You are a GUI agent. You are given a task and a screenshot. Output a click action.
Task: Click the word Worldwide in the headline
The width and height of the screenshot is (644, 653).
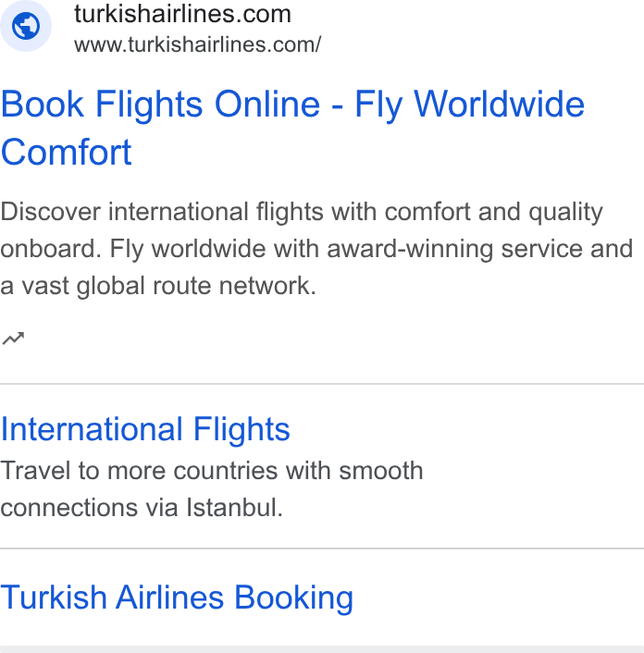point(499,105)
